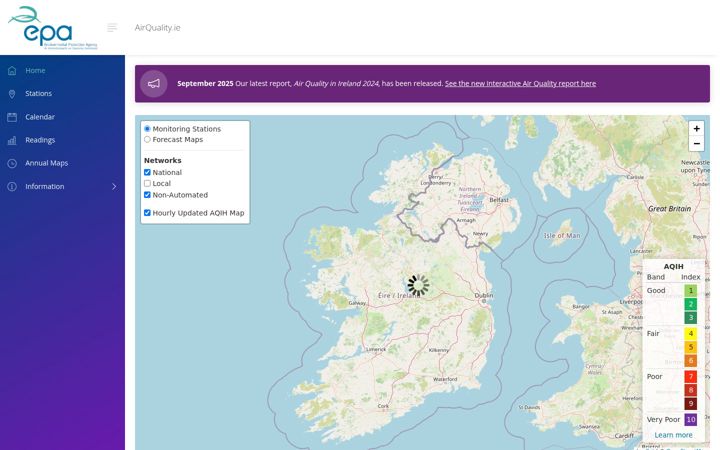This screenshot has height=450, width=720.
Task: Expand the Information submenu chevron
Action: point(114,186)
